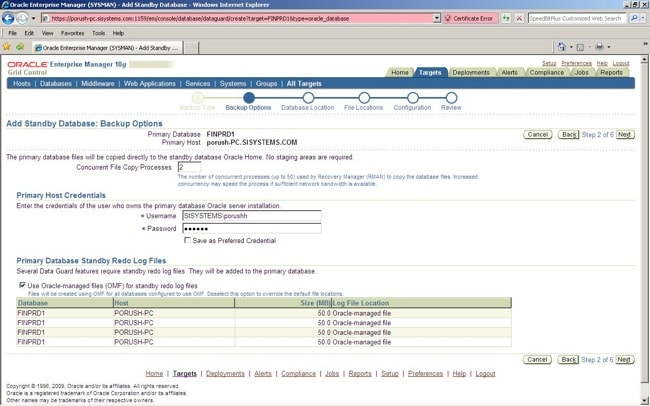The width and height of the screenshot is (650, 406).
Task: Click the bottom Cancel button
Action: pyautogui.click(x=537, y=360)
